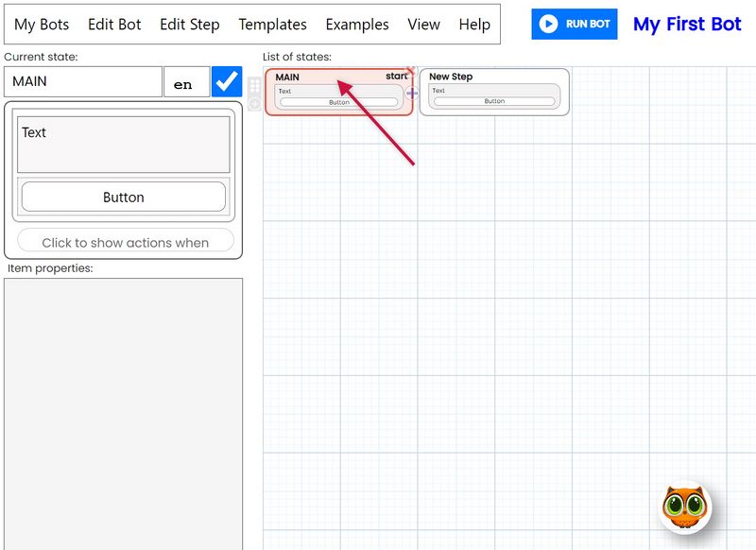The width and height of the screenshot is (756, 550).
Task: Confirm the state name with the blue checkmark
Action: pos(228,81)
